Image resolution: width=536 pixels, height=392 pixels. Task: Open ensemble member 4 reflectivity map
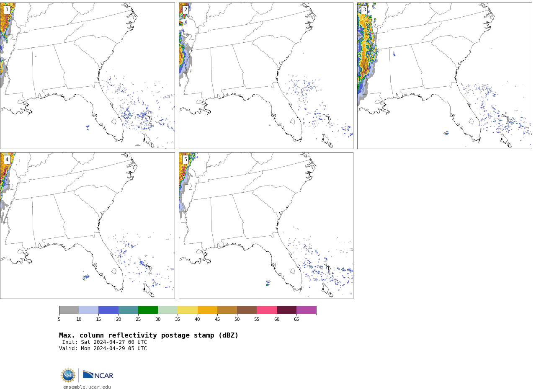coord(87,226)
